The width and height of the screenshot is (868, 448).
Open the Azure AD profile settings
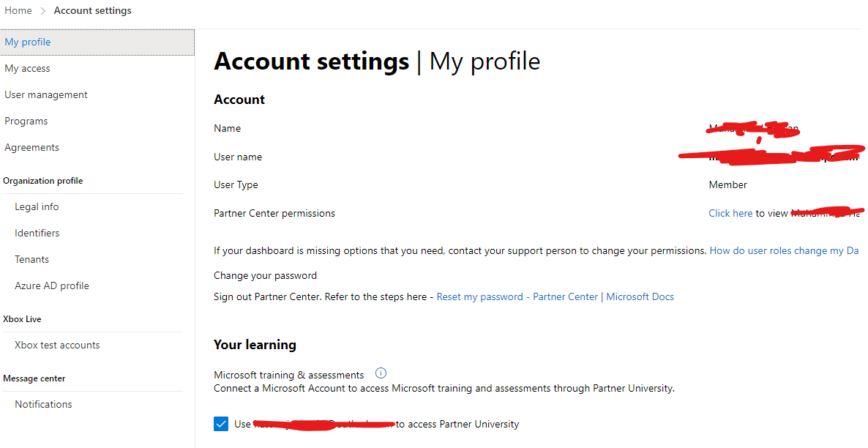(51, 285)
